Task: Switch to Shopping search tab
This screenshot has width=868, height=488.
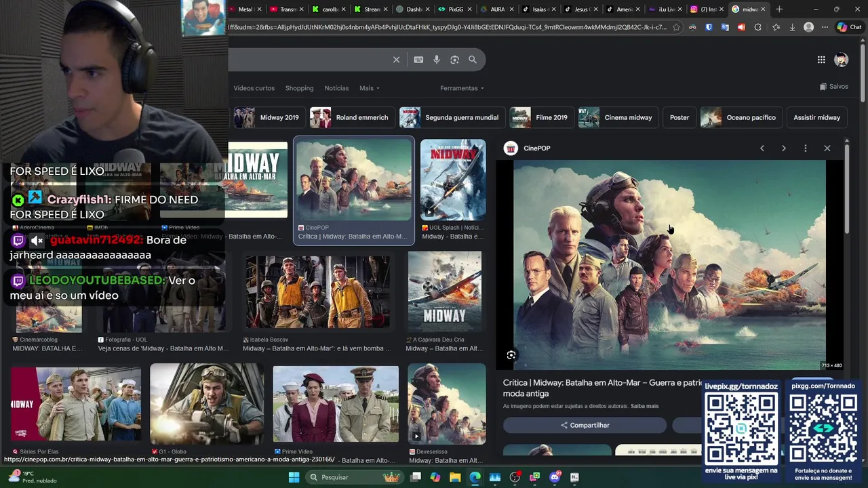Action: tap(299, 88)
